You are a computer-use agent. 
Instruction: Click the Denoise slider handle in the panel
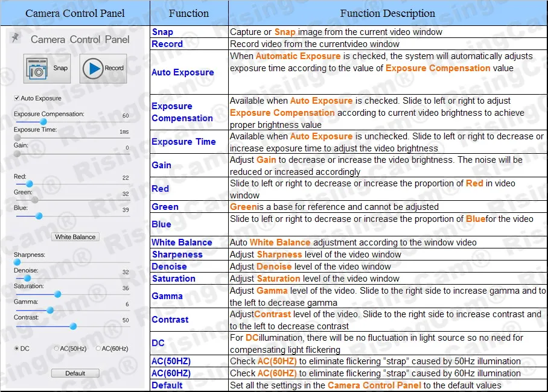tap(27, 278)
